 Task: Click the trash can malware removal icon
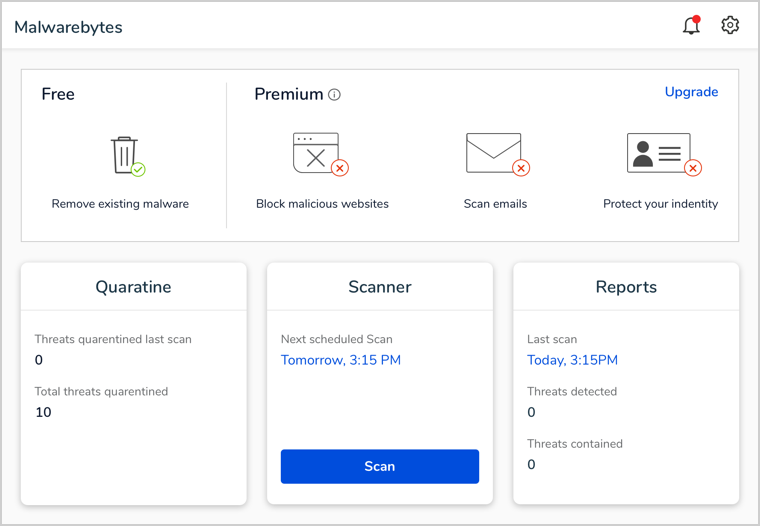pyautogui.click(x=128, y=156)
